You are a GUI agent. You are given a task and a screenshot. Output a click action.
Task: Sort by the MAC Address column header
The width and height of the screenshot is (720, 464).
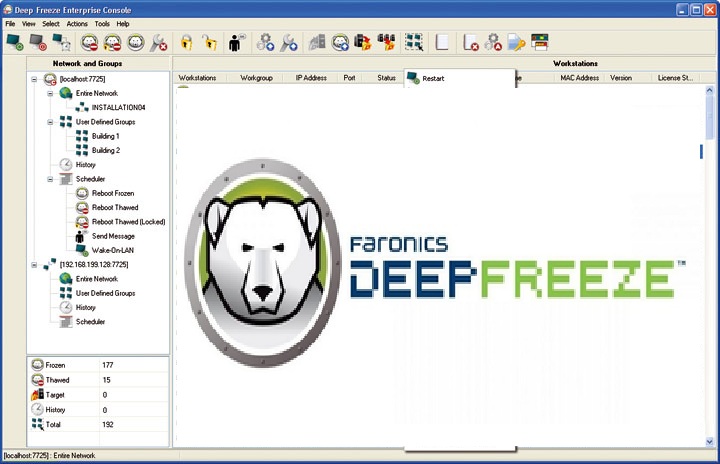[x=579, y=78]
